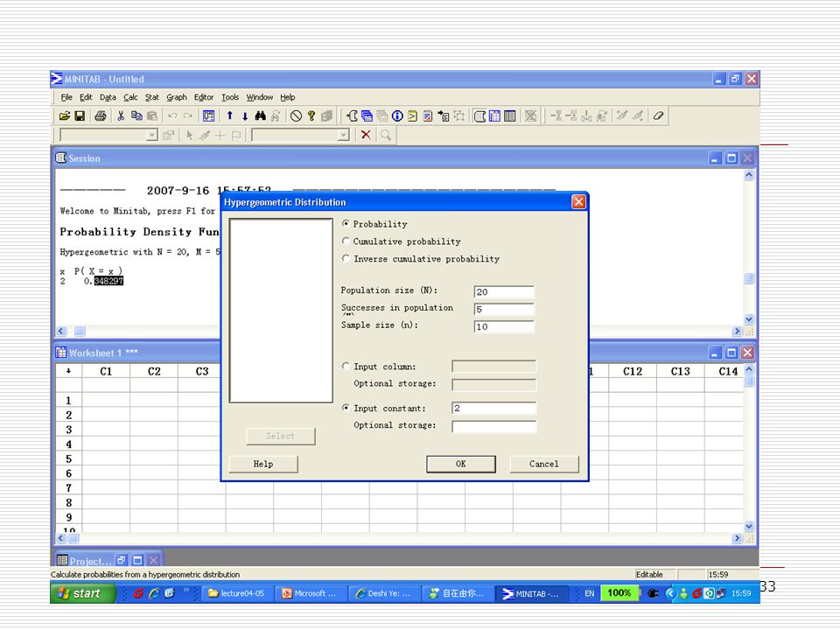Screen dimensions: 840x630
Task: Click Optional storage field under Input constant
Action: 493,426
